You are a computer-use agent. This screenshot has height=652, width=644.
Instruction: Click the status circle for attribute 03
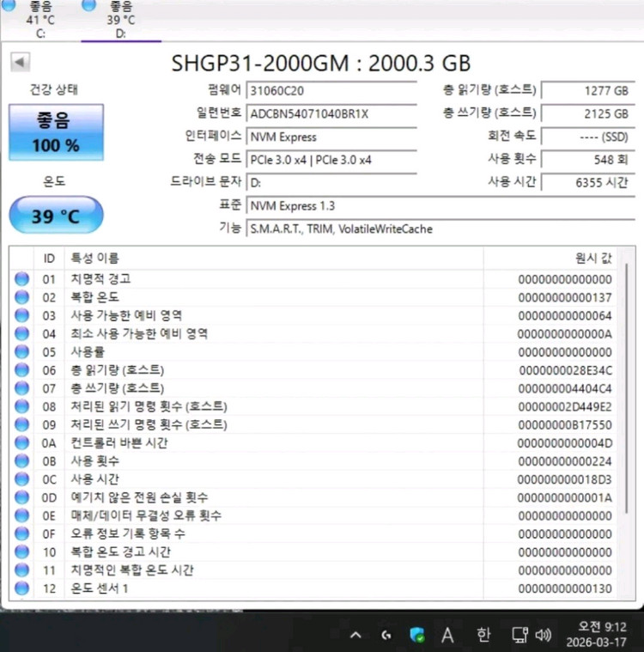21,315
